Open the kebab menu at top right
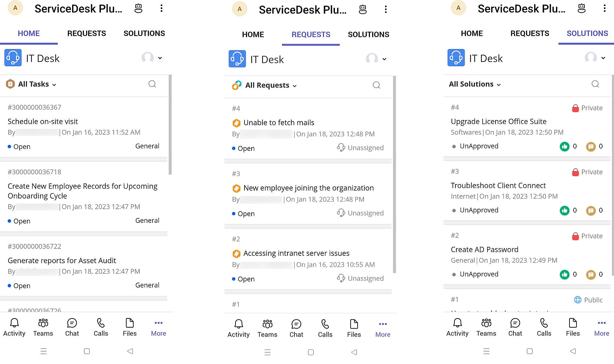Viewport: 614px width, 364px height. 161,8
